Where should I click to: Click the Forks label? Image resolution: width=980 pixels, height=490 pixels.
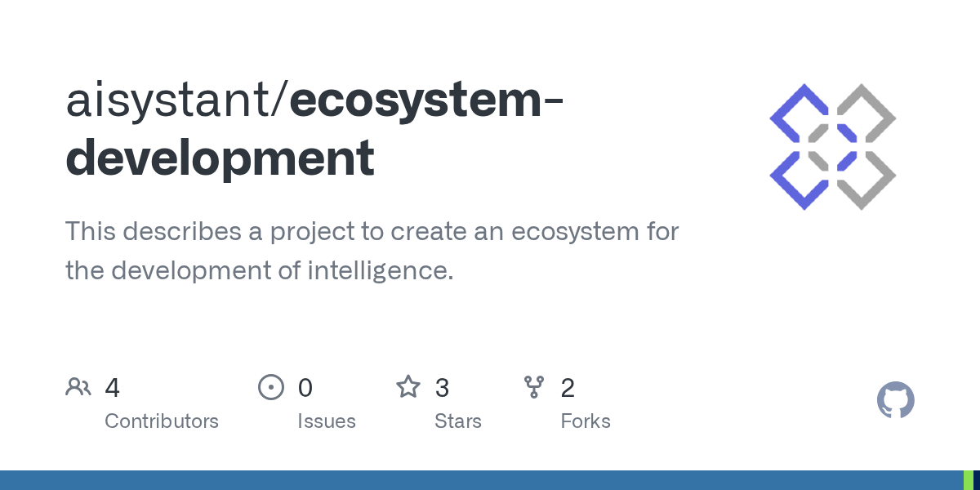pyautogui.click(x=586, y=421)
